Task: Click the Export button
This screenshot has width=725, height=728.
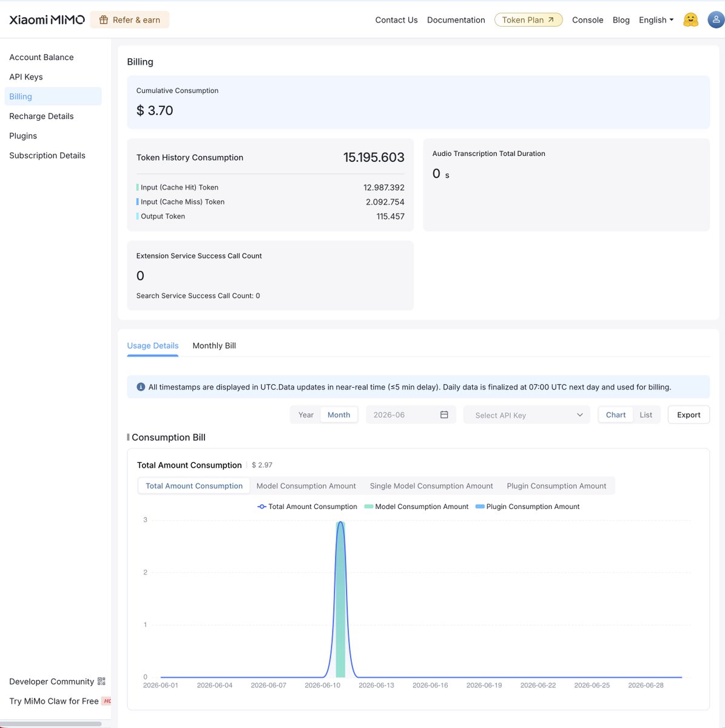Action: pyautogui.click(x=689, y=415)
